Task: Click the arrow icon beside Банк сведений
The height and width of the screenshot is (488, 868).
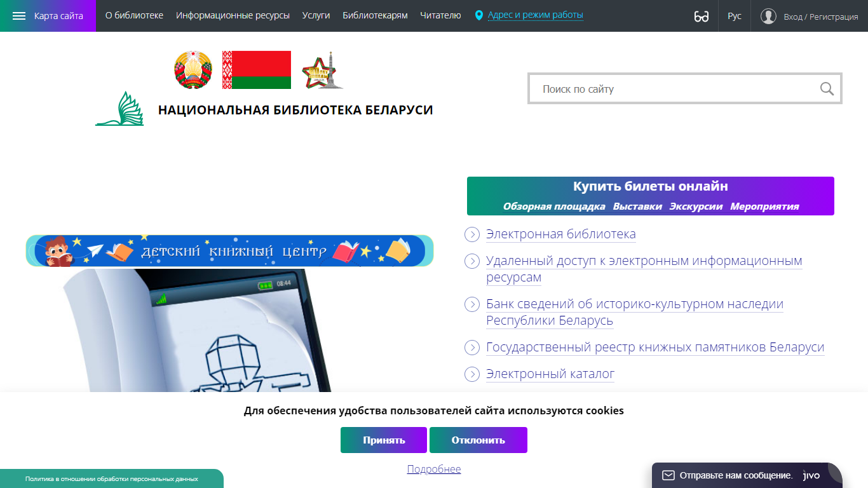Action: pos(472,304)
